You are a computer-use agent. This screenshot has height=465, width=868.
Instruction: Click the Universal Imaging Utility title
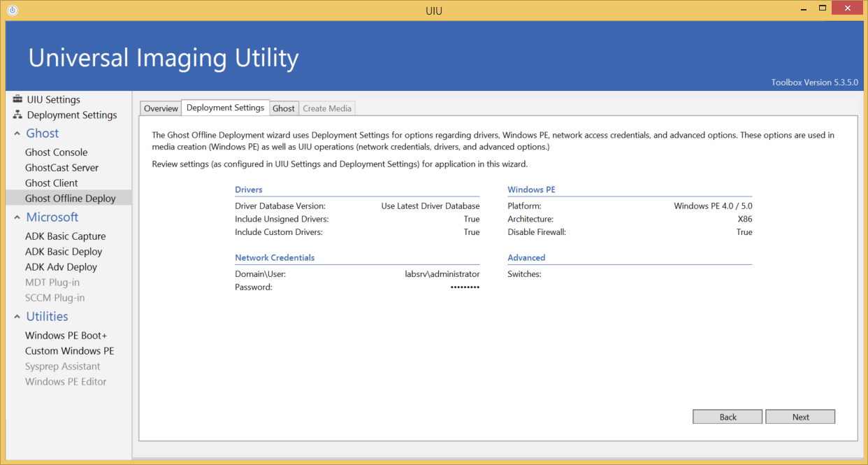[164, 57]
